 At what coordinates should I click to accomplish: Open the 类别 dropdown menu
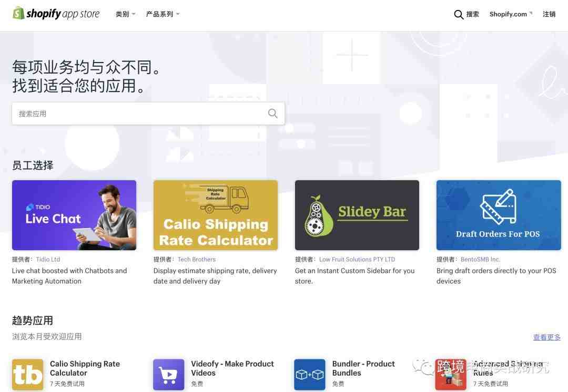[x=125, y=14]
